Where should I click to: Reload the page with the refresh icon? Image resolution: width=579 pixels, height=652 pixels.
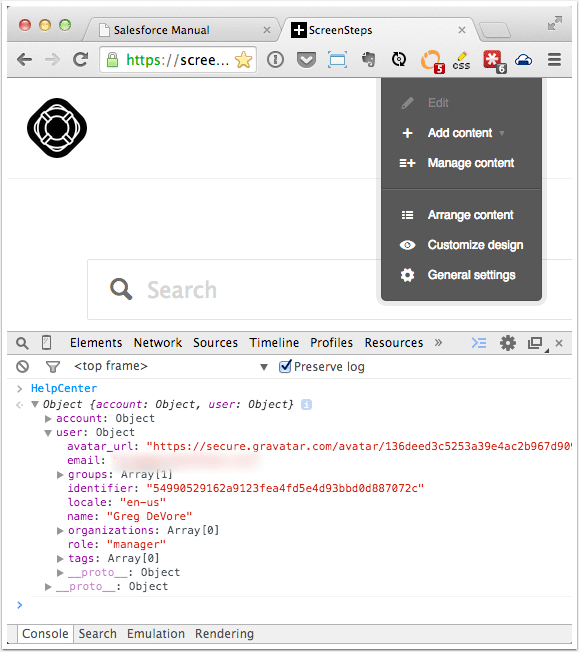[80, 60]
